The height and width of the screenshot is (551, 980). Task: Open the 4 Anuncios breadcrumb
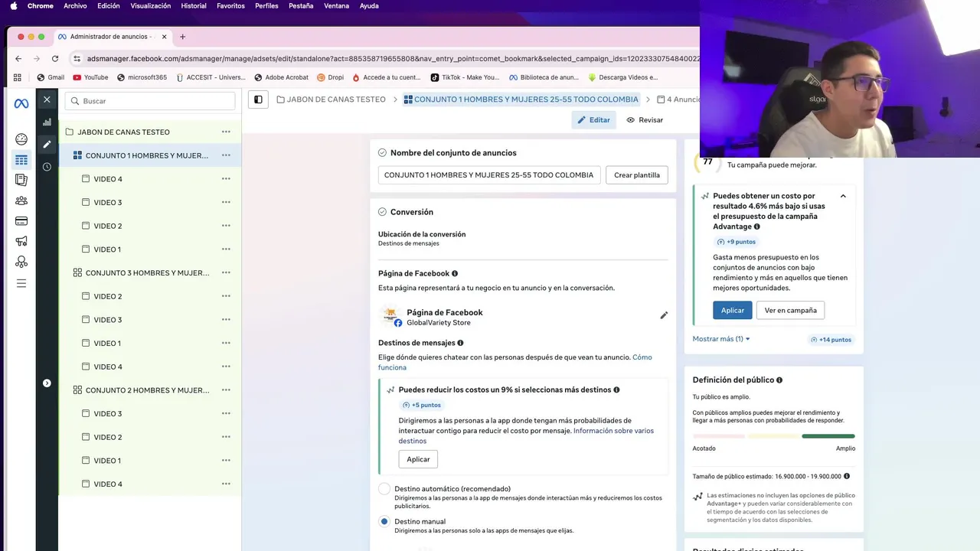[678, 99]
